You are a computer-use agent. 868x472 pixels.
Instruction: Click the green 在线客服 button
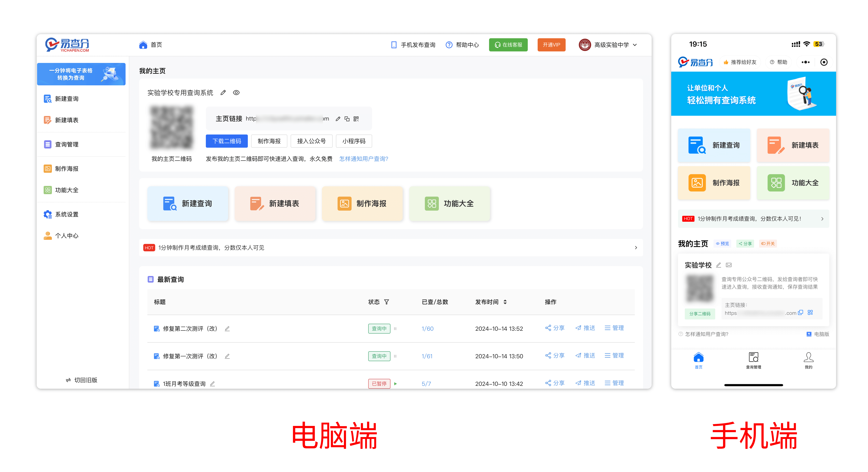[508, 45]
